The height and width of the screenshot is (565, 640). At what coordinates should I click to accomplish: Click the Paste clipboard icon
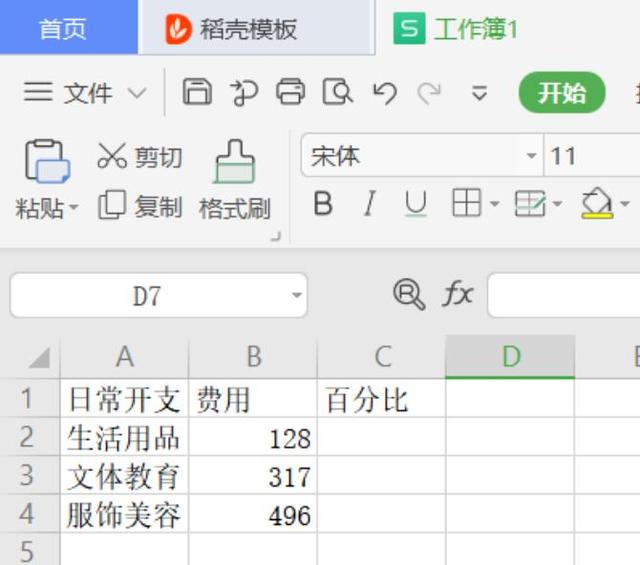click(x=47, y=161)
